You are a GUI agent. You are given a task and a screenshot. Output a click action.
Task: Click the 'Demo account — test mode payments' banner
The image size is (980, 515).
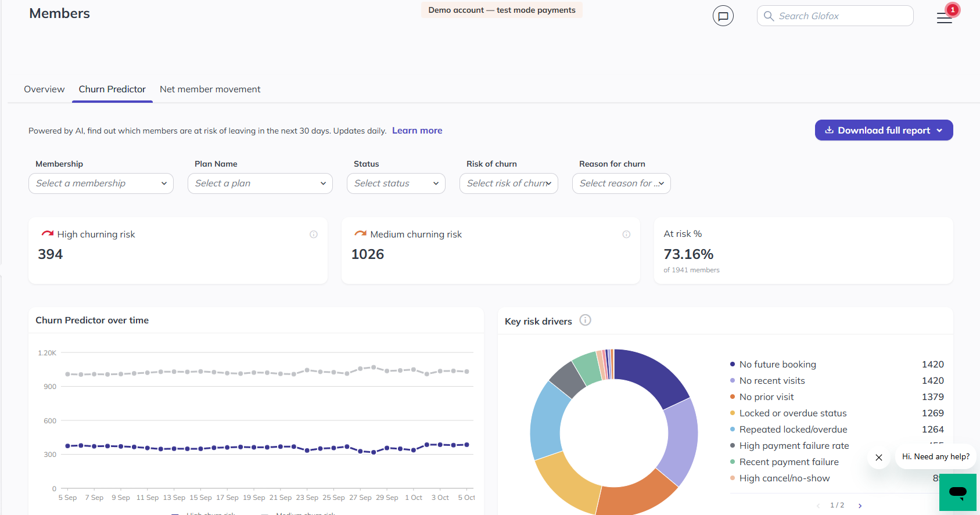point(502,10)
